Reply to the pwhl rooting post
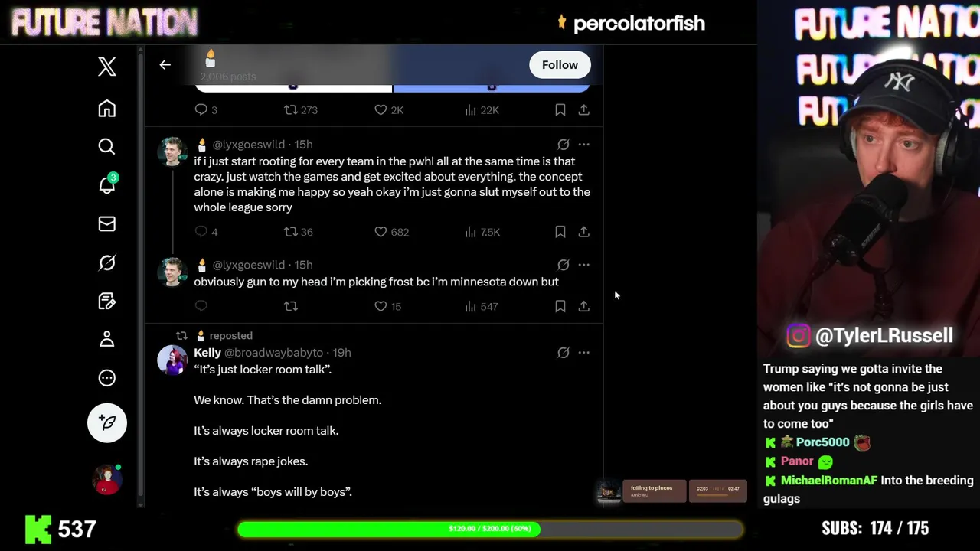Screen dimensions: 980x551 (x=206, y=232)
